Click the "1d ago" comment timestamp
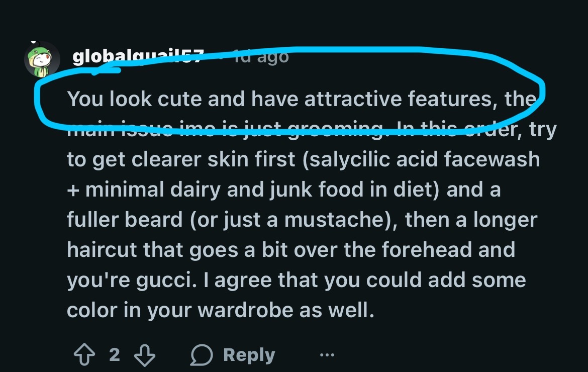The height and width of the screenshot is (372, 588). 261,57
